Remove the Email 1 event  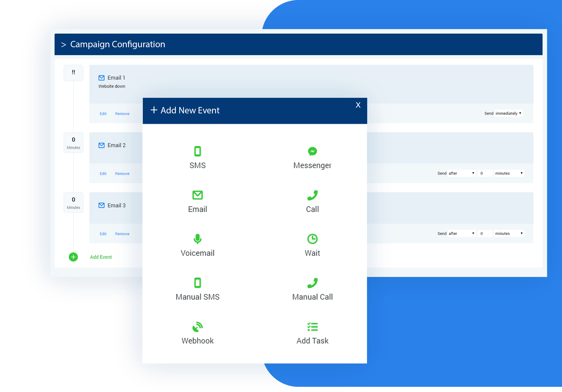[x=122, y=114]
